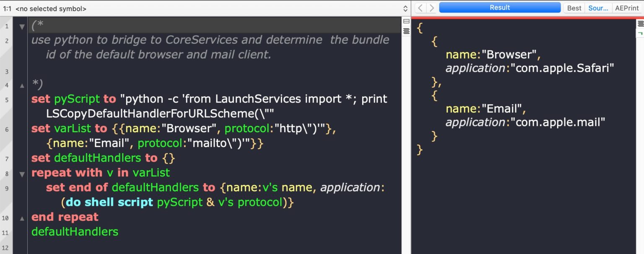This screenshot has height=254, width=644.
Task: Click the fold end marker on line 10
Action: [x=22, y=218]
